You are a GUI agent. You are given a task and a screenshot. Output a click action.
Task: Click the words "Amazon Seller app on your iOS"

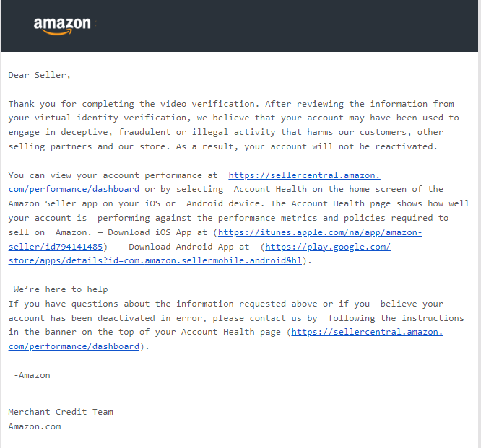(x=84, y=203)
